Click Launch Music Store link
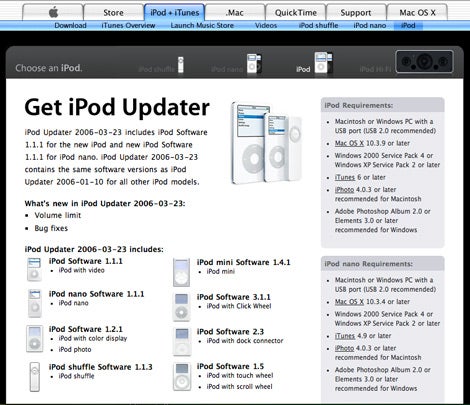Viewport: 470px width, 405px height. [202, 25]
